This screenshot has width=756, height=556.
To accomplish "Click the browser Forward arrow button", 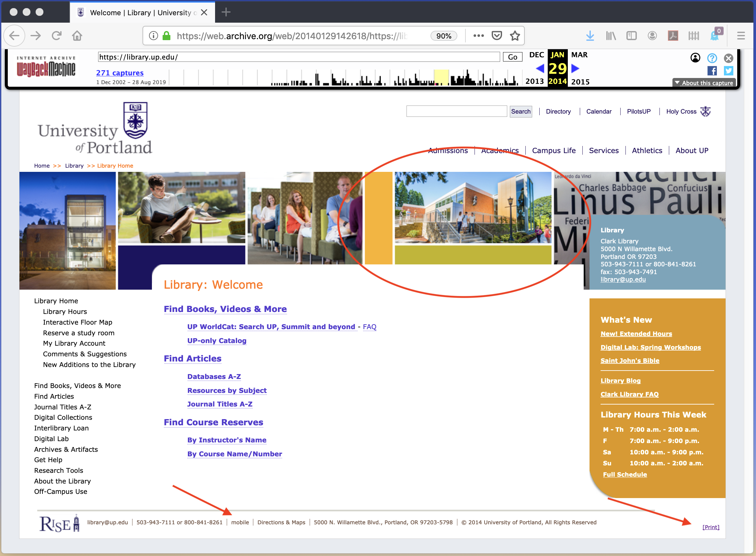I will [x=35, y=36].
